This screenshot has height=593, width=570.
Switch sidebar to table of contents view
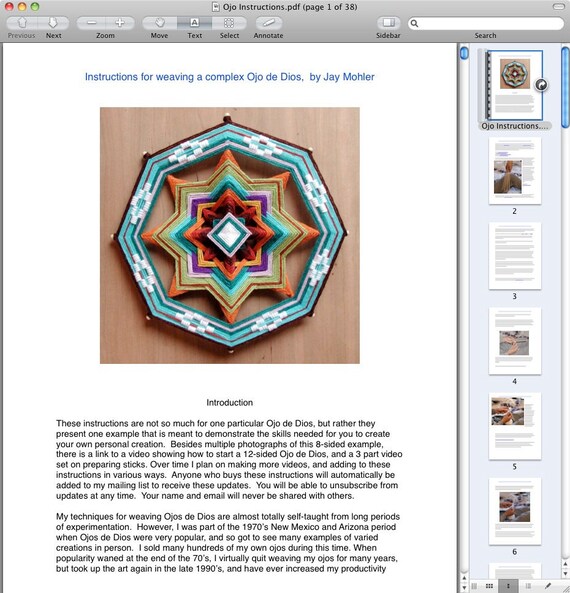pyautogui.click(x=528, y=586)
